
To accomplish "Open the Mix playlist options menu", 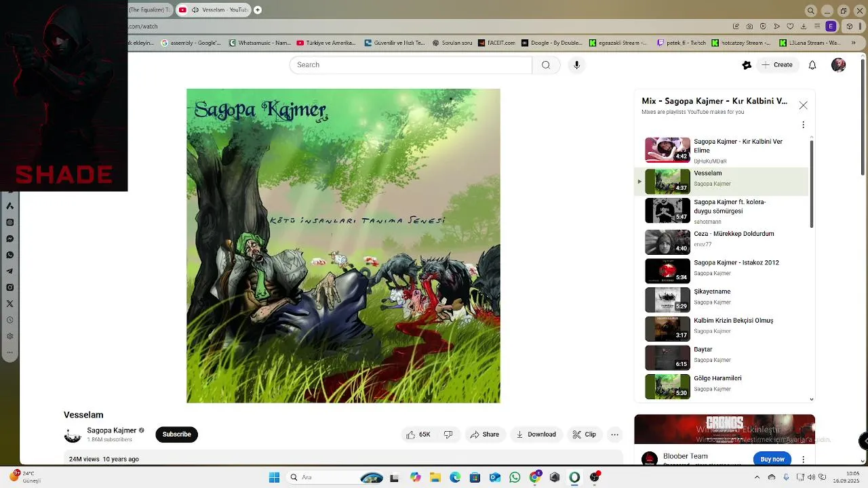I will 803,125.
